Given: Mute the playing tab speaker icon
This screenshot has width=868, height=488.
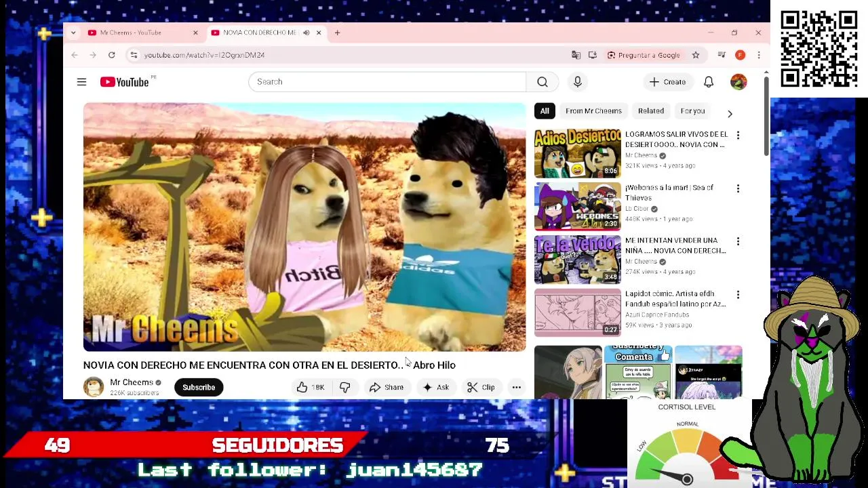Looking at the screenshot, I should tap(307, 33).
